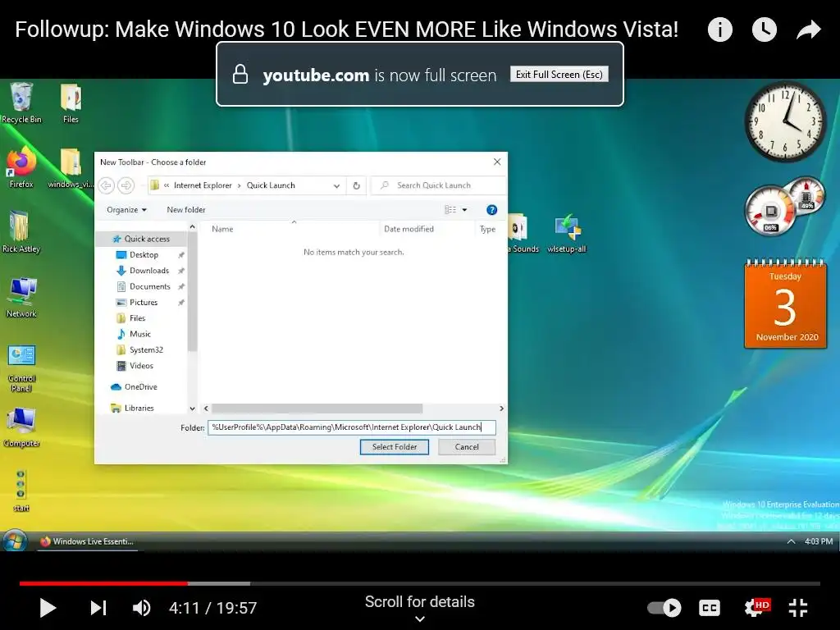Skip to the next video
Image resolution: width=840 pixels, height=630 pixels.
pos(98,608)
